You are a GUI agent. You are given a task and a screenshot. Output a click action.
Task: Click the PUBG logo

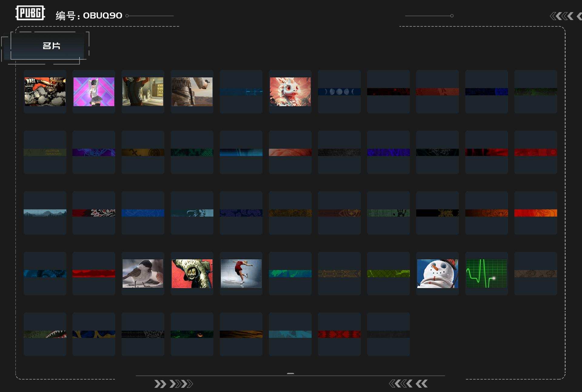pos(30,13)
